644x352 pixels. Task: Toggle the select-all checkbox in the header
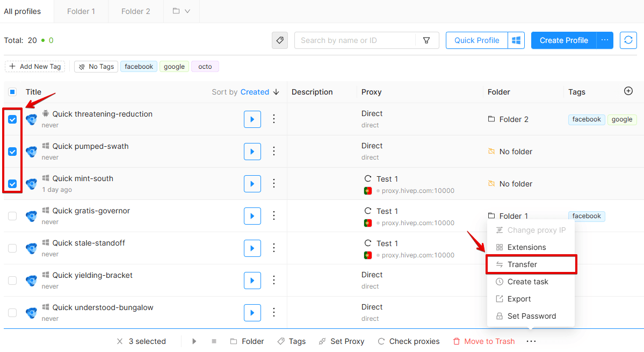tap(12, 92)
